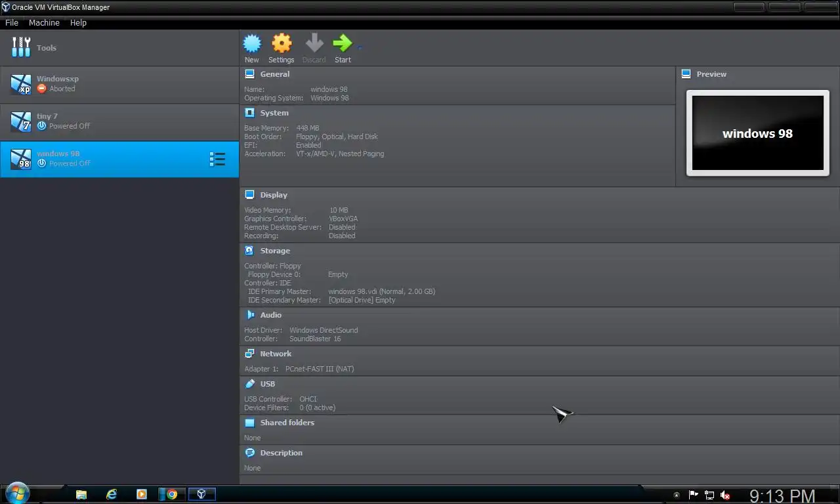Click the network tray icon

pos(709,495)
